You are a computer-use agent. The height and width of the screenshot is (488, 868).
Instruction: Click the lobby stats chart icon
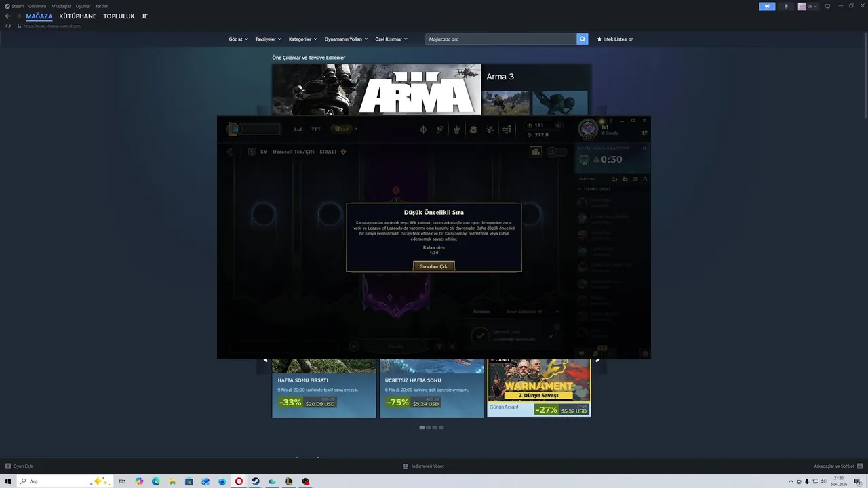(x=536, y=152)
